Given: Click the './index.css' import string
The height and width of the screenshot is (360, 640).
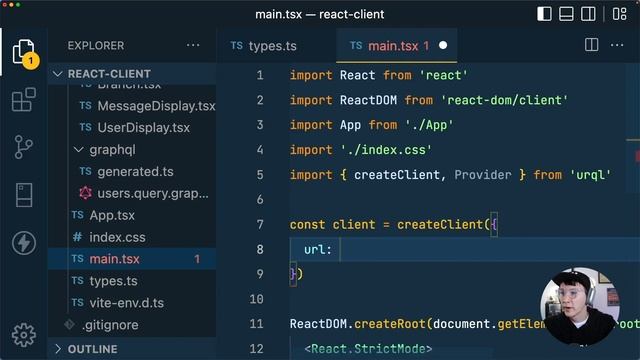Looking at the screenshot, I should (386, 150).
